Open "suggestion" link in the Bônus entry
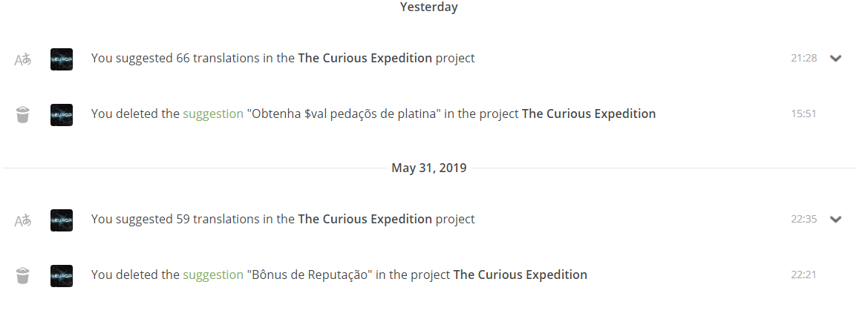Viewport: 868px width, 322px height. pos(213,275)
